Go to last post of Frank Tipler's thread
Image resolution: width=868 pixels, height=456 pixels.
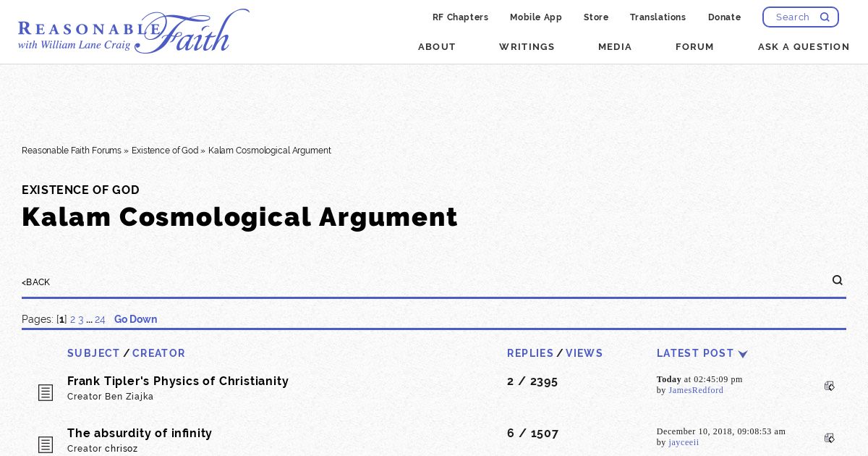click(830, 386)
